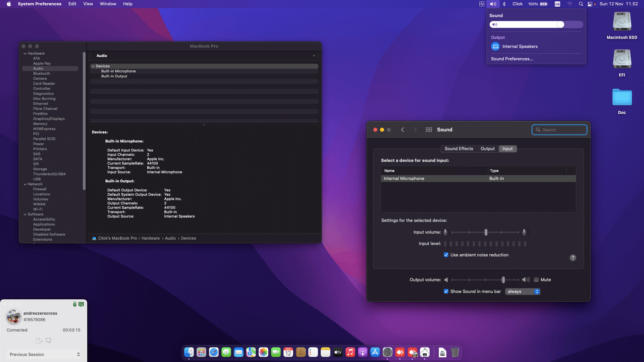This screenshot has width=644, height=362.
Task: Collapse the Network section in sidebar
Action: [x=25, y=184]
